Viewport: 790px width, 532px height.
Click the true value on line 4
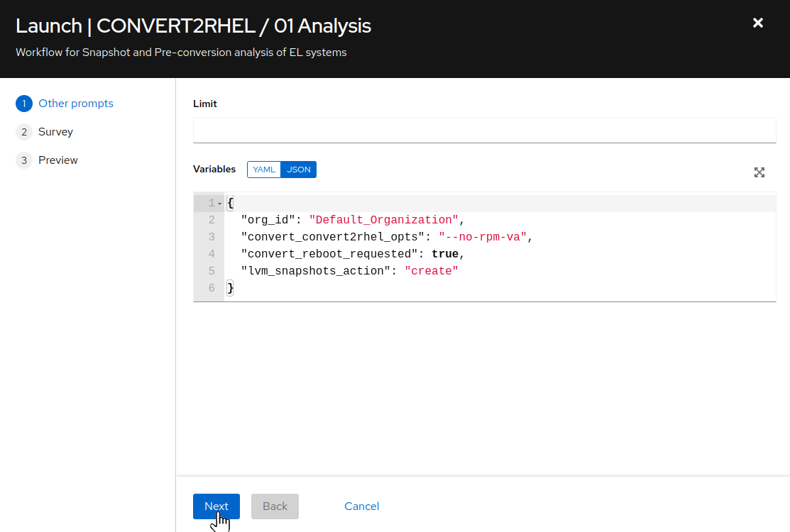point(445,254)
